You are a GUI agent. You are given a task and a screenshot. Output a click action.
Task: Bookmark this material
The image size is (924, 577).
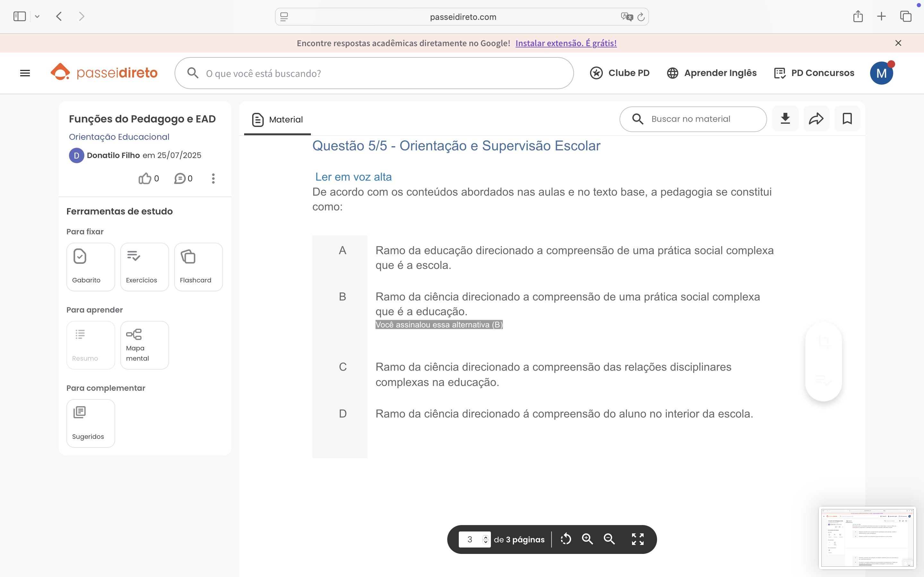click(847, 119)
